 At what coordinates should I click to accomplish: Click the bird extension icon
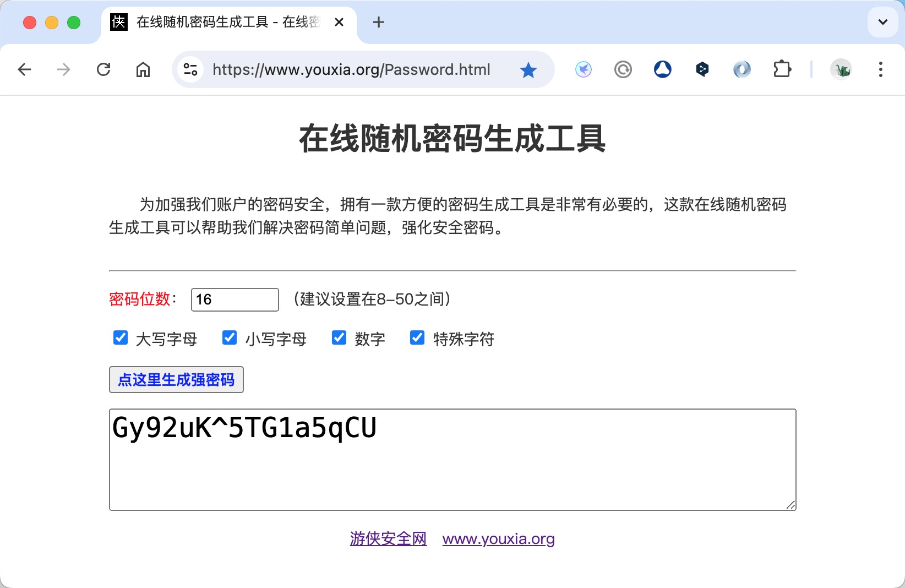tap(584, 69)
